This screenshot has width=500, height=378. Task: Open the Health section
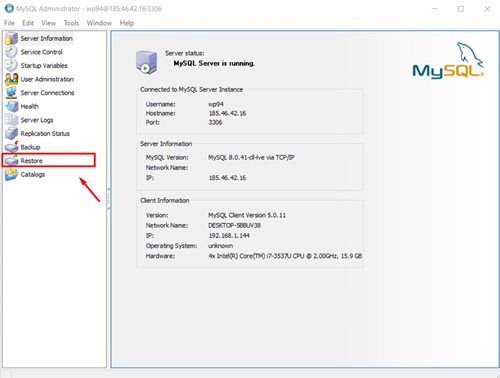point(29,106)
